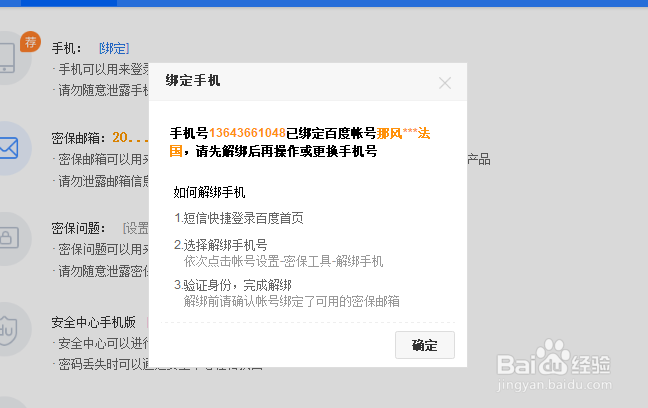The height and width of the screenshot is (408, 648).
Task: Click the 如何解绑手机 heading
Action: pos(209,192)
